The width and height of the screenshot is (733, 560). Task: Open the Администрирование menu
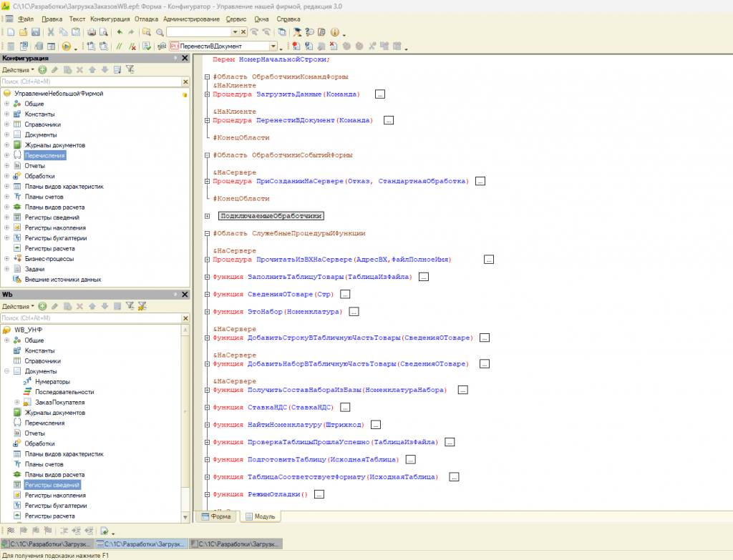[x=191, y=19]
